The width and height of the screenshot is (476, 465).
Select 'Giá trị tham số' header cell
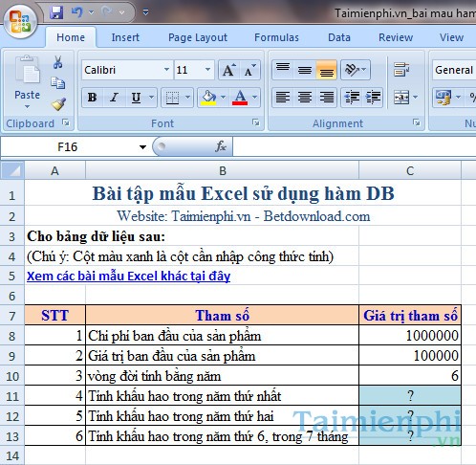point(410,316)
